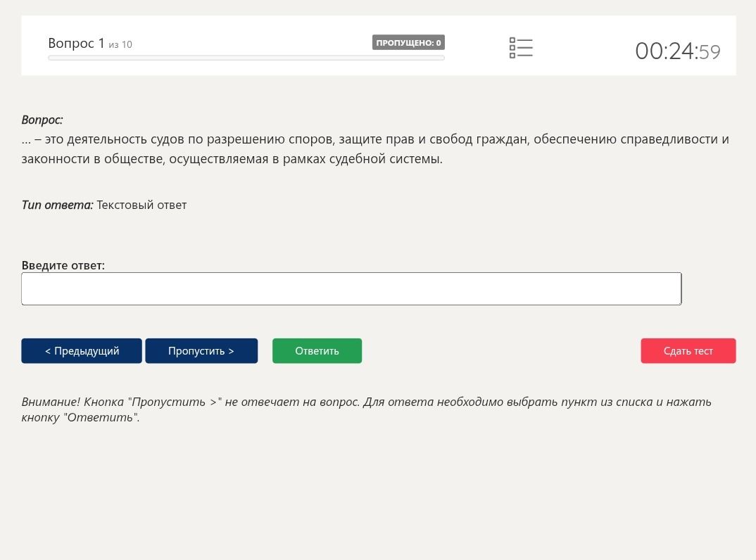Screen dimensions: 756x560
Task: Click the countdown timer hours and minutes
Action: tap(667, 51)
